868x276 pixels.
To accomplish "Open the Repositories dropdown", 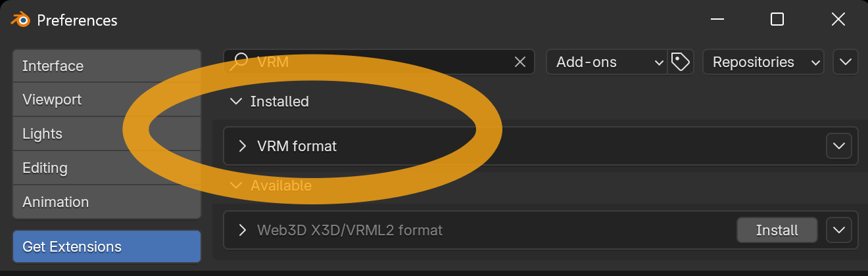I will coord(763,62).
